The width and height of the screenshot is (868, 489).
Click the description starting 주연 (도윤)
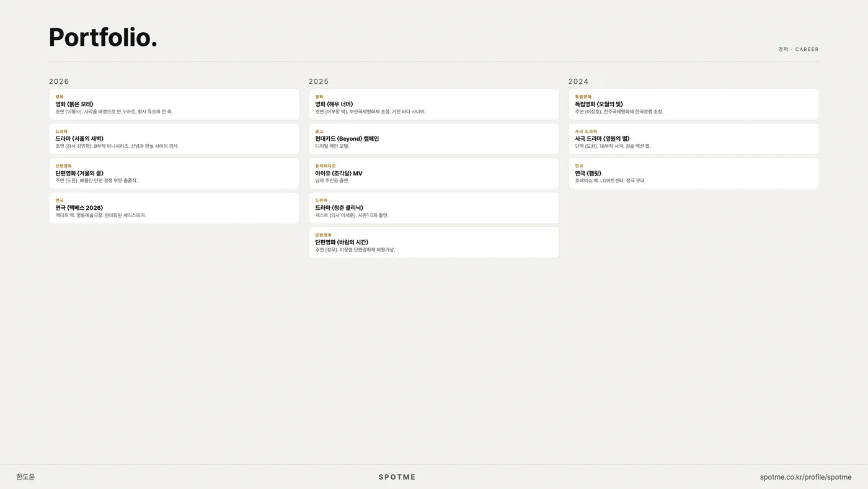click(x=97, y=181)
